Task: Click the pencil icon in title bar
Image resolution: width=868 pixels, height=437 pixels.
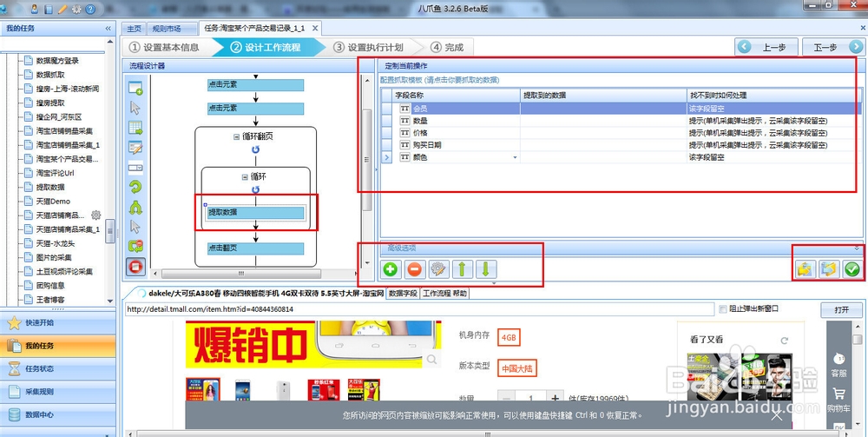Action: (62, 9)
